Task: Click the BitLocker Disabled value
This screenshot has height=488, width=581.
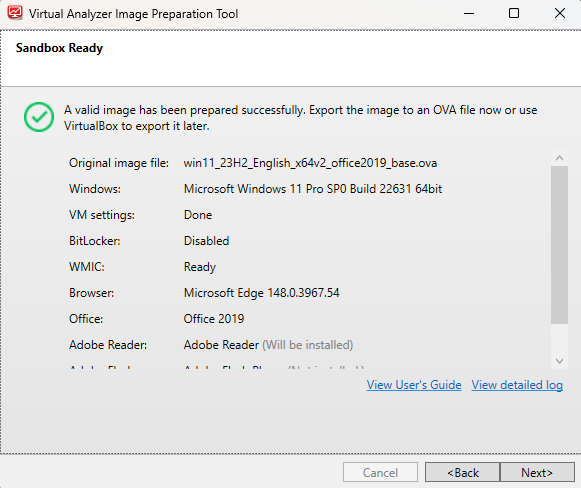Action: [x=206, y=241]
